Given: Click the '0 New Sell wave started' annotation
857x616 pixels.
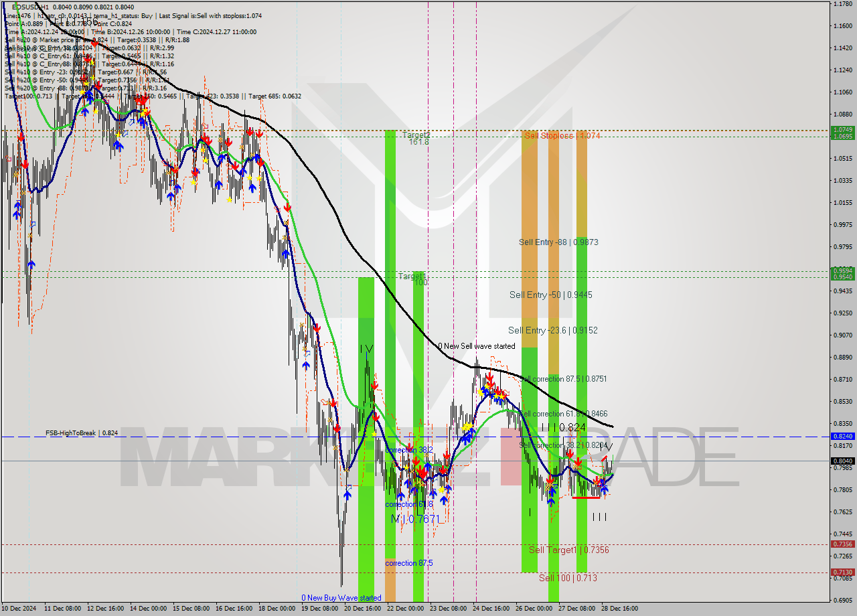Looking at the screenshot, I should [x=477, y=346].
